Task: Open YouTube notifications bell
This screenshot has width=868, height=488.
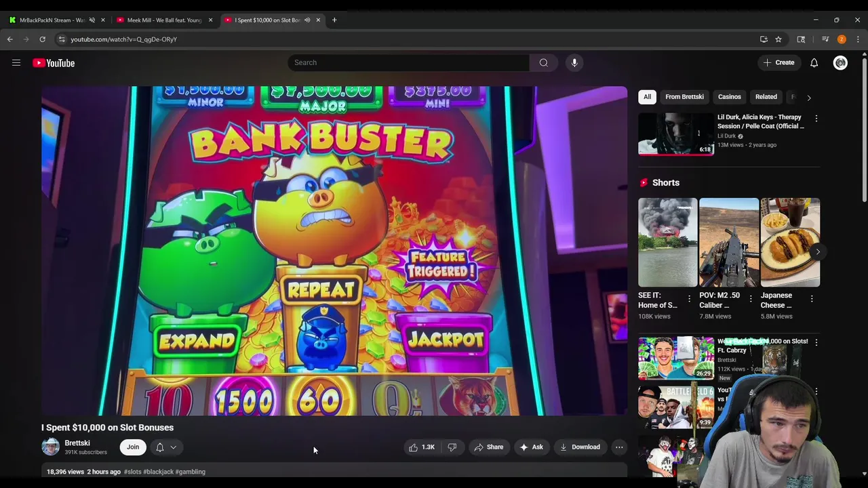Action: click(x=814, y=63)
